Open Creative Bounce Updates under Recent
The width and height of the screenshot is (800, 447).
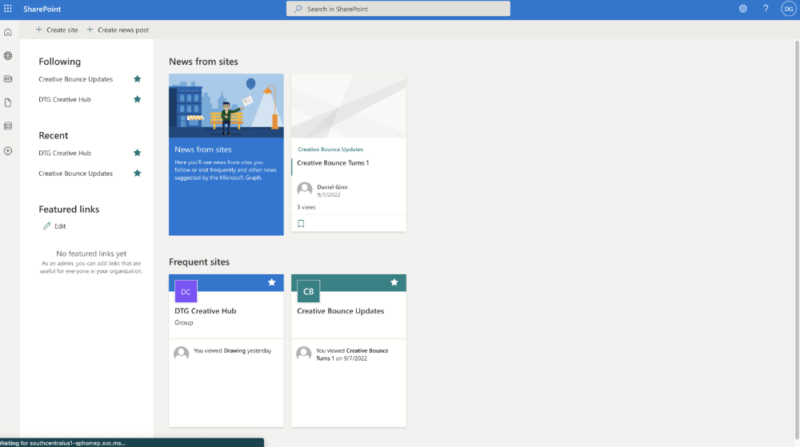(x=76, y=173)
